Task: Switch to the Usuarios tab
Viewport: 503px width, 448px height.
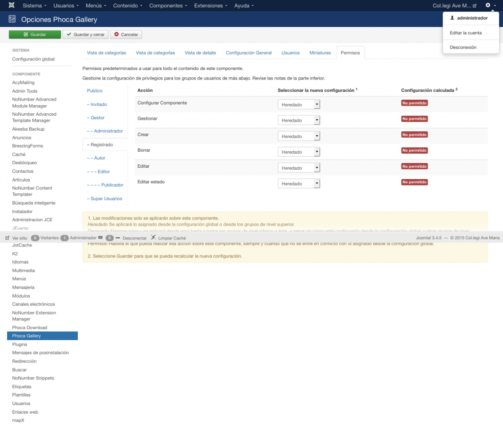Action: [x=290, y=53]
